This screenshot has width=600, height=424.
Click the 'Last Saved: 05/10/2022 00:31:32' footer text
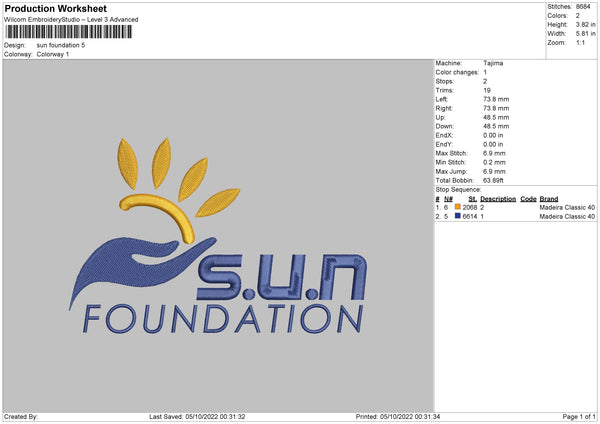click(197, 416)
